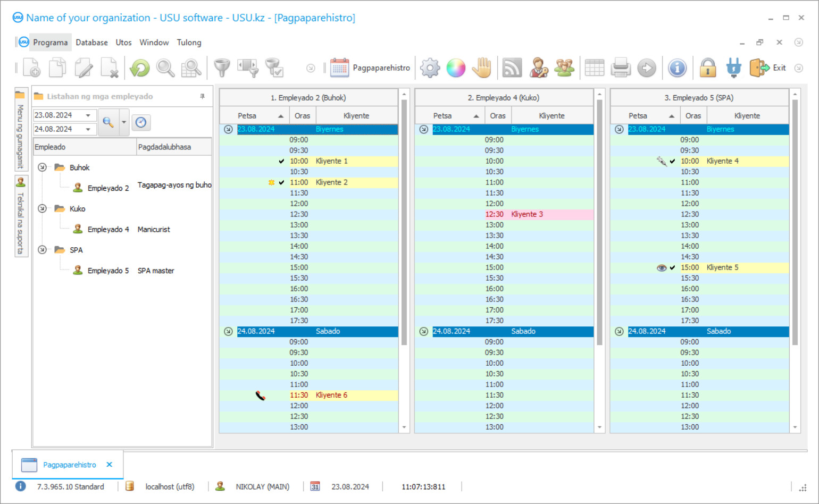The height and width of the screenshot is (504, 819).
Task: Click the filter by column funnel icon
Action: 248,68
